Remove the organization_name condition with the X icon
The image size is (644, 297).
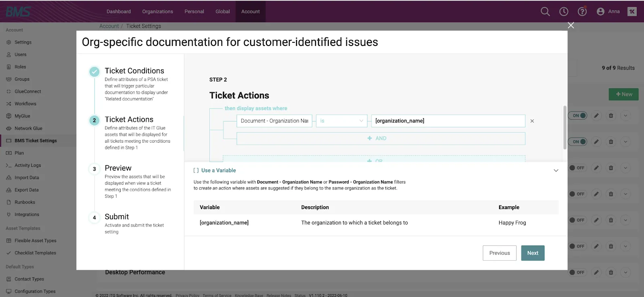(532, 121)
